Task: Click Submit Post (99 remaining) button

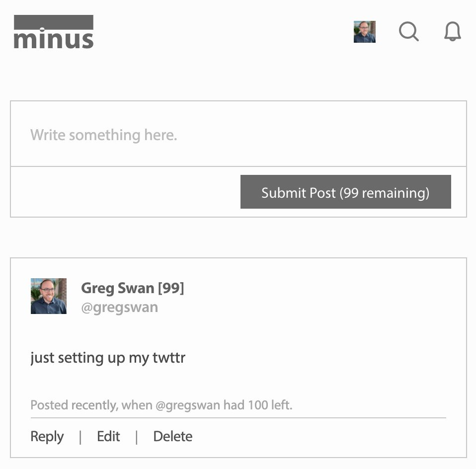Action: click(345, 192)
